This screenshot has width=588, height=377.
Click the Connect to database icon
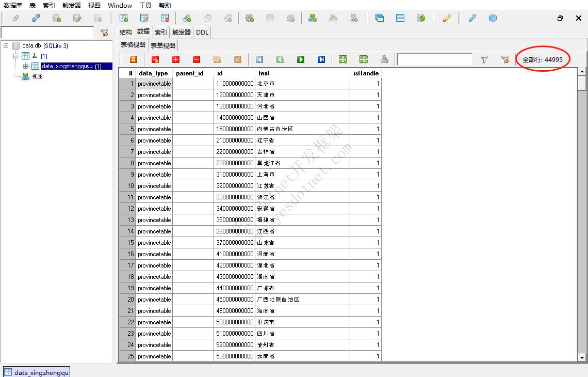pos(15,18)
